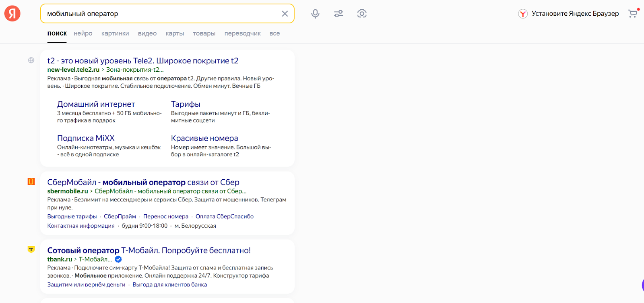
Task: Open search settings sliders icon
Action: click(x=339, y=14)
